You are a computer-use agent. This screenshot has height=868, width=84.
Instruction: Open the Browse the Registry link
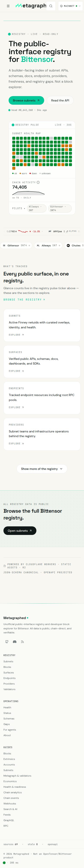click(24, 299)
